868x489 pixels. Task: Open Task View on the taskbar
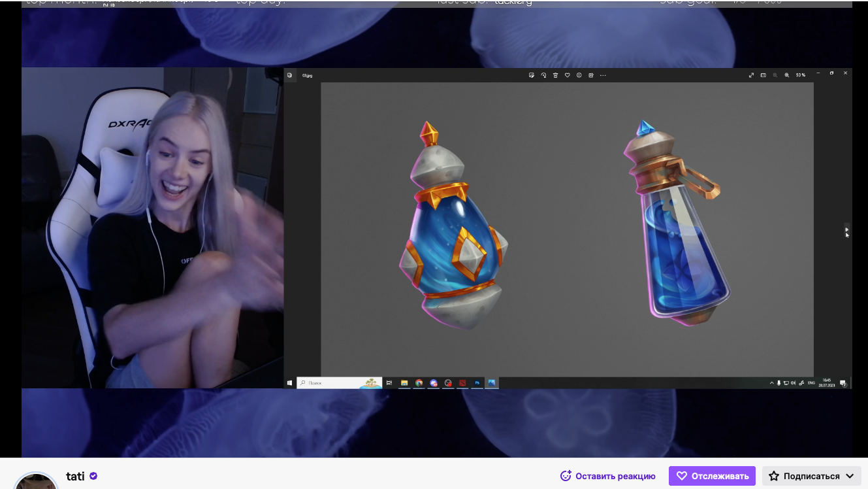[389, 382]
